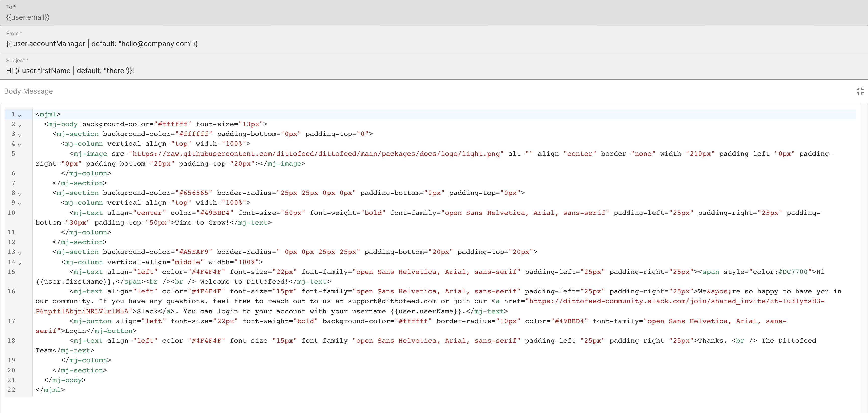The width and height of the screenshot is (868, 413).
Task: Click the opening <mjml> tag on line 1
Action: tap(48, 114)
